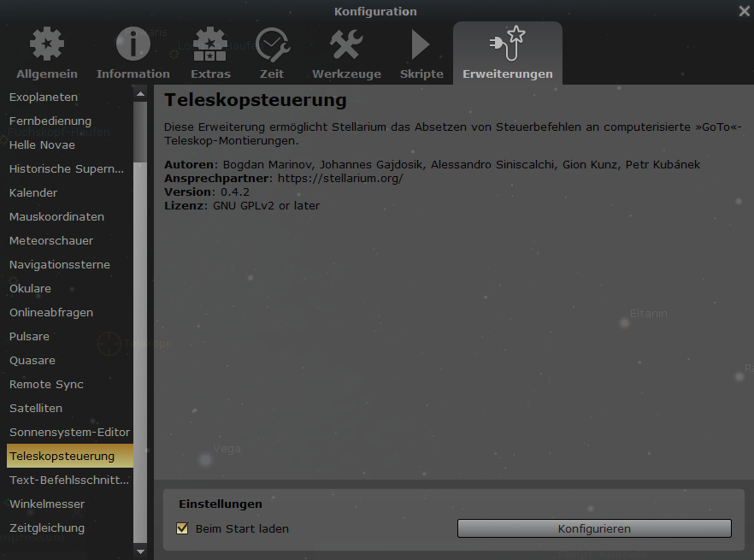Select Okulare plugin
The image size is (754, 560).
click(70, 289)
